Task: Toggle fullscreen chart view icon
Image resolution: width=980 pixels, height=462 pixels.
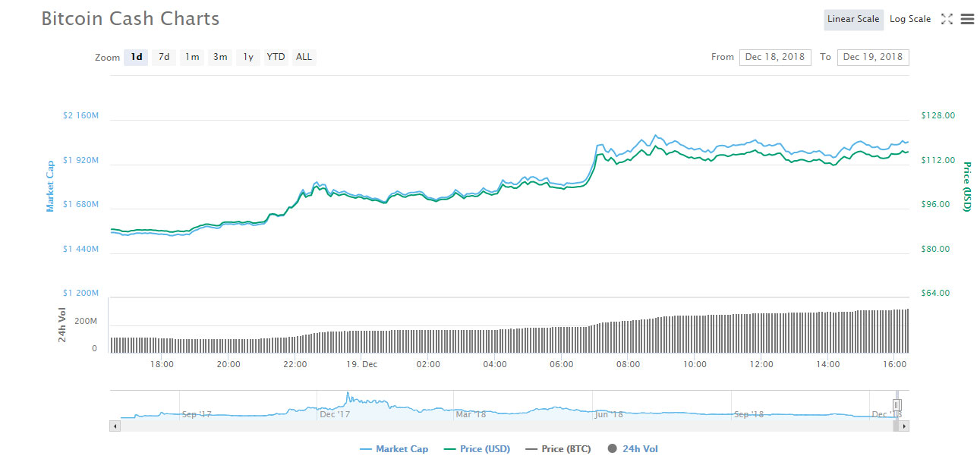Action: click(947, 20)
